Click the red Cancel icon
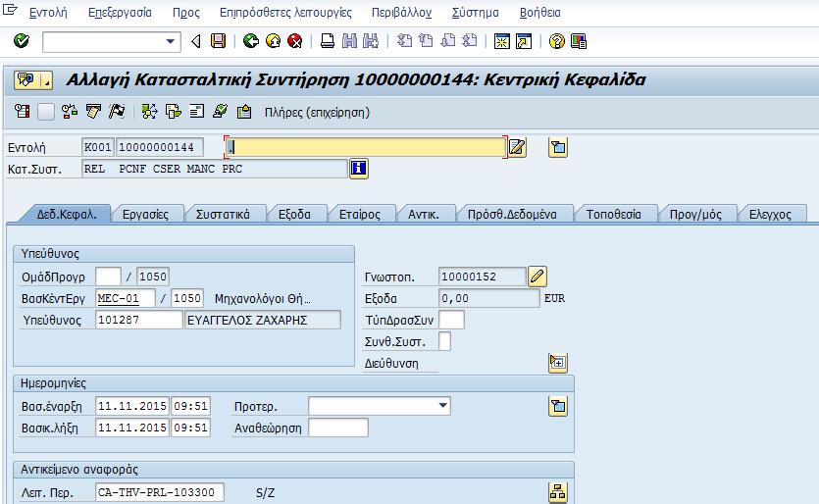The image size is (819, 504). [295, 41]
